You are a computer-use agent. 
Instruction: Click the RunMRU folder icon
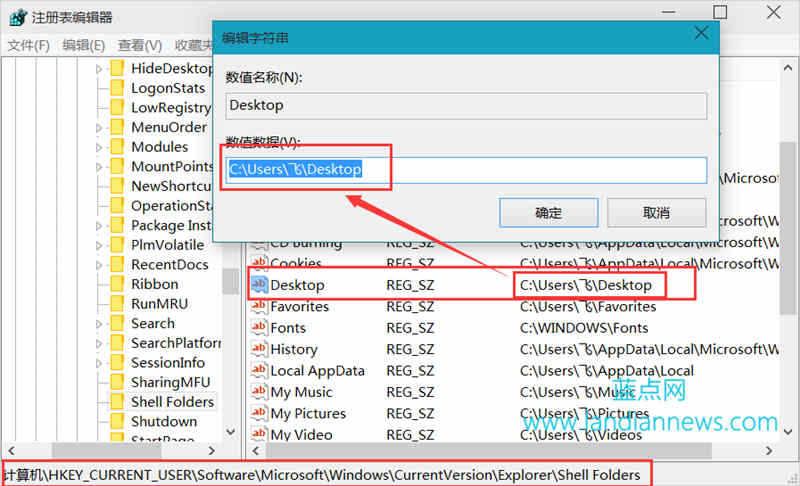[117, 303]
